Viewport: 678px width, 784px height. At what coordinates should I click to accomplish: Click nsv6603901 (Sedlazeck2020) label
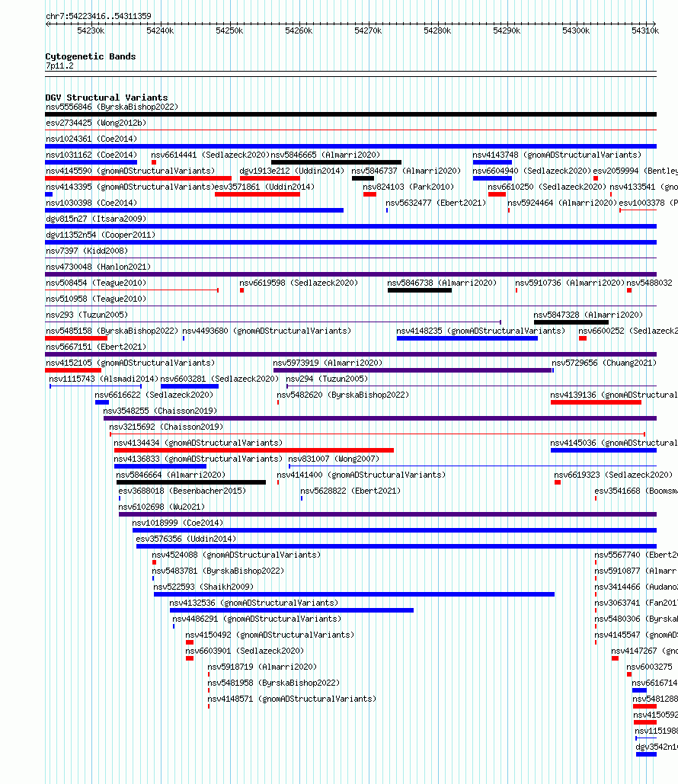click(245, 651)
